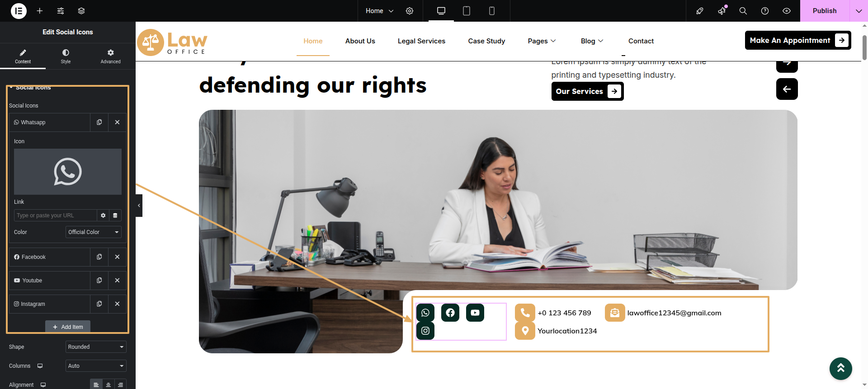Toggle preview changes eye icon
The width and height of the screenshot is (868, 389).
point(787,11)
